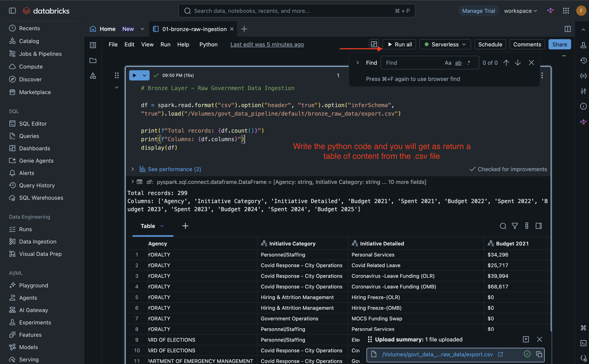
Task: Filter the results table with funnel icon
Action: (515, 226)
